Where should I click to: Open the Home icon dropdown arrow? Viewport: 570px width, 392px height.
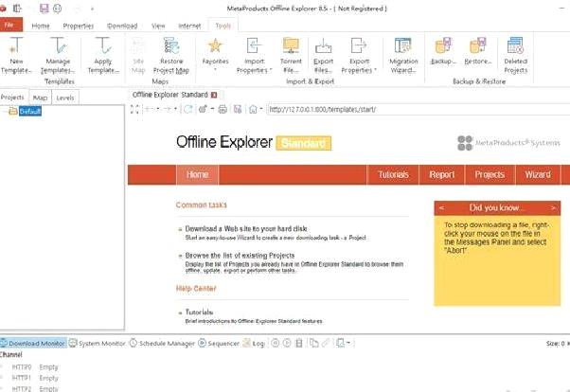pos(261,109)
